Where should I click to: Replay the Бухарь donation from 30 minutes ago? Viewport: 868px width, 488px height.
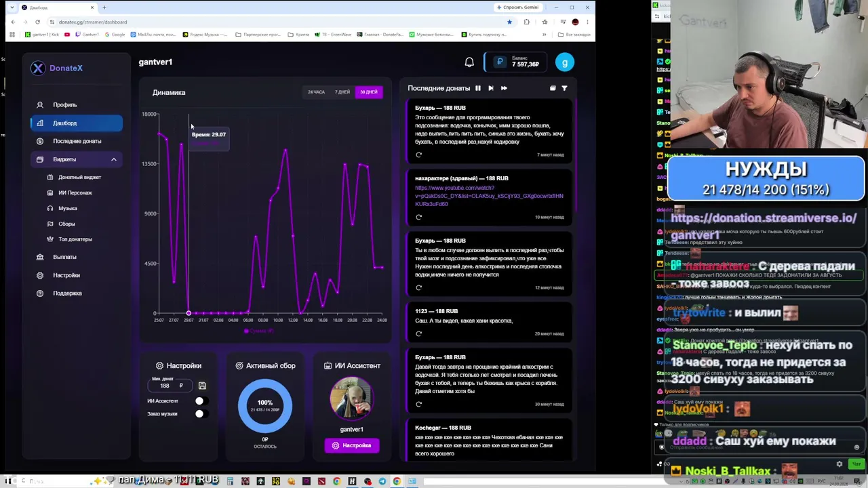tap(418, 404)
